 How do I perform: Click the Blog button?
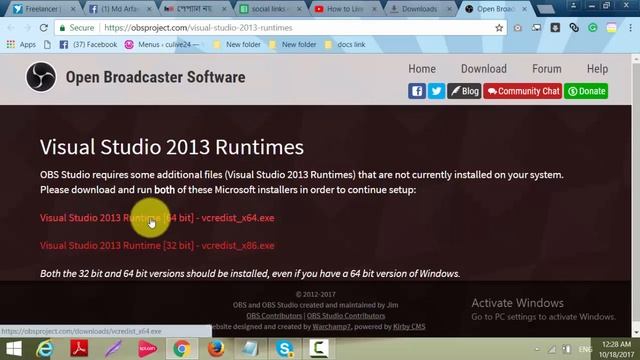coord(464,91)
